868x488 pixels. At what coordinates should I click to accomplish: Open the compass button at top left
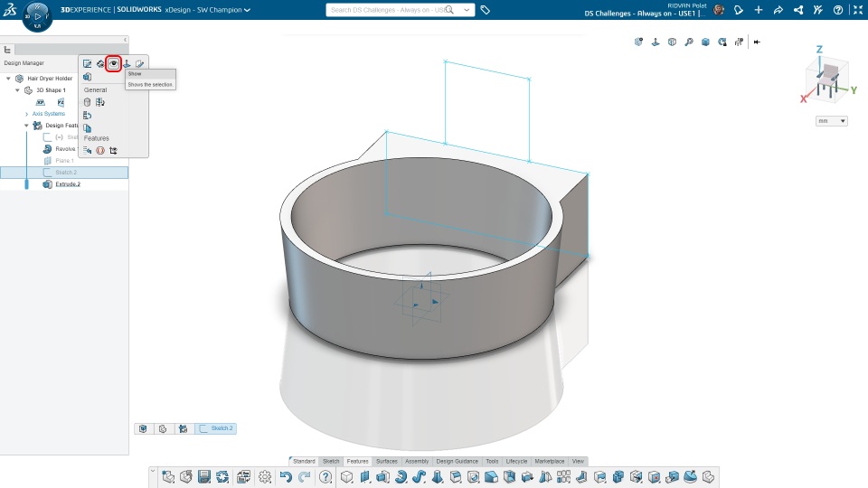pyautogui.click(x=37, y=16)
